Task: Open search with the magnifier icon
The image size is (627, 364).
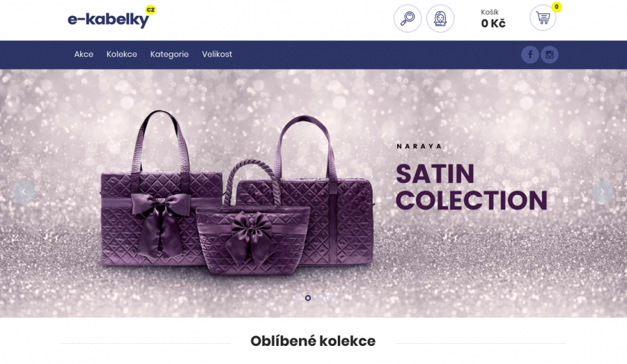Action: 408,18
